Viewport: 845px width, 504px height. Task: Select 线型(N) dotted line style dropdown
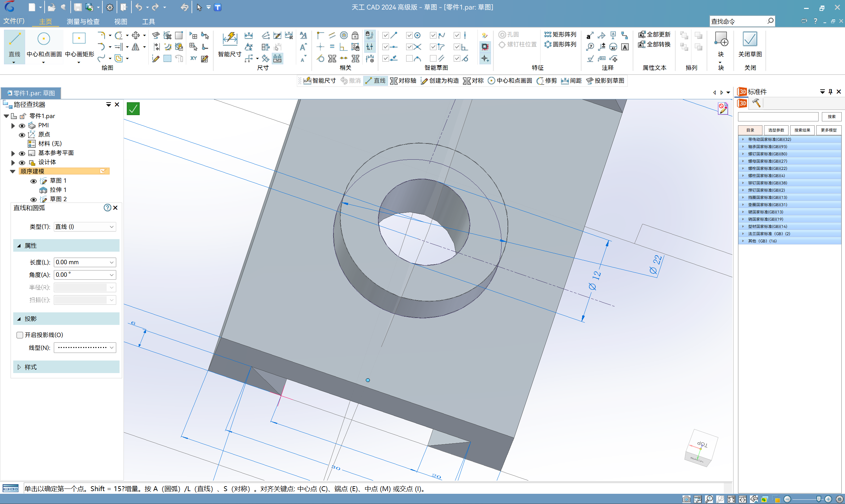(84, 347)
